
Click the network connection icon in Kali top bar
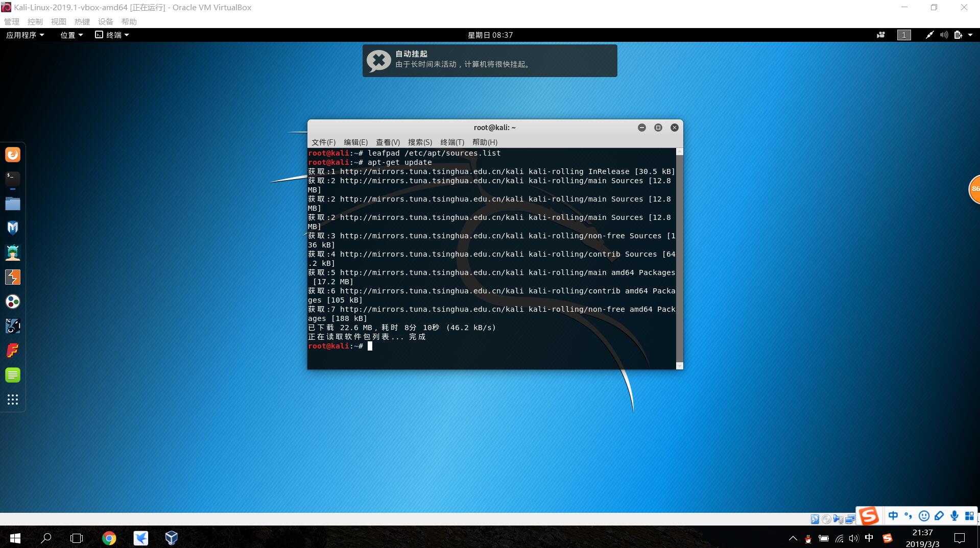[929, 35]
